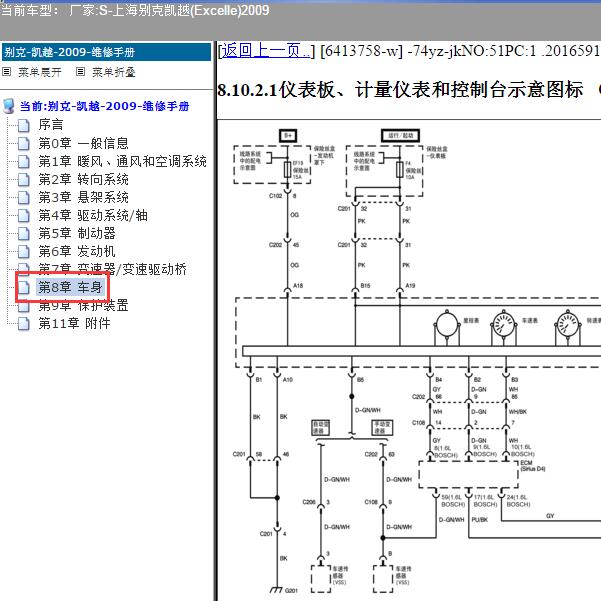Click the page icon beside 第2章 转向系统

click(x=24, y=179)
